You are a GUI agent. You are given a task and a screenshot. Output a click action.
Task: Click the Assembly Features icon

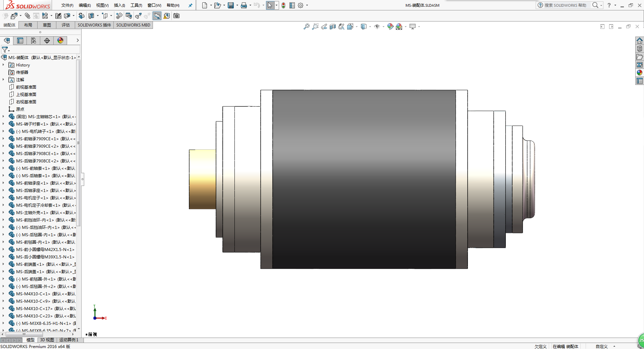91,16
